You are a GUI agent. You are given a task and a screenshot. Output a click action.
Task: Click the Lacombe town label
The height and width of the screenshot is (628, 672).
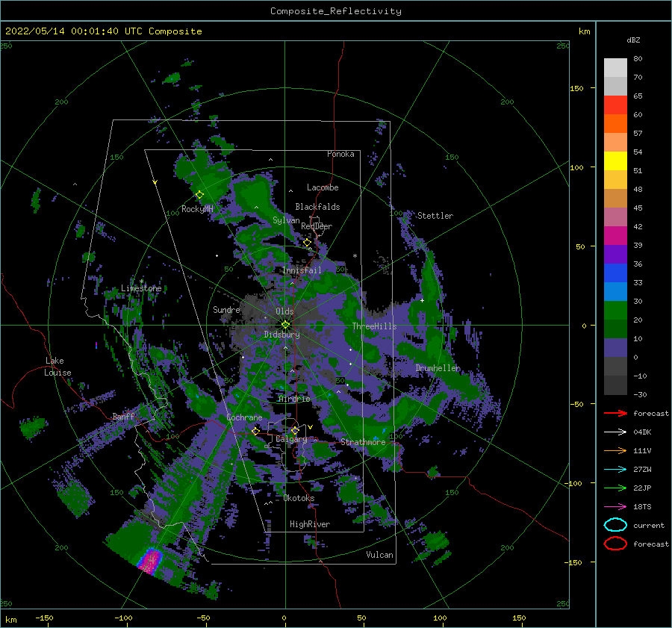323,187
